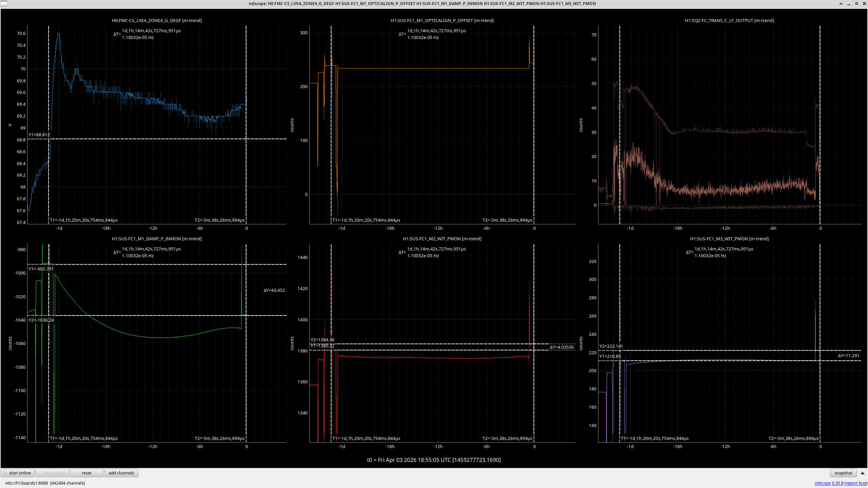Open the 0.20.8 version link

(x=837, y=483)
